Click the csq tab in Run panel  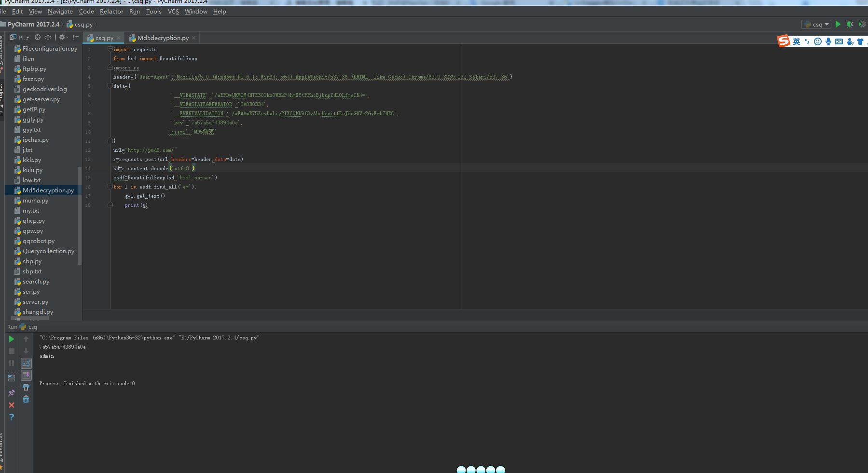(x=28, y=327)
